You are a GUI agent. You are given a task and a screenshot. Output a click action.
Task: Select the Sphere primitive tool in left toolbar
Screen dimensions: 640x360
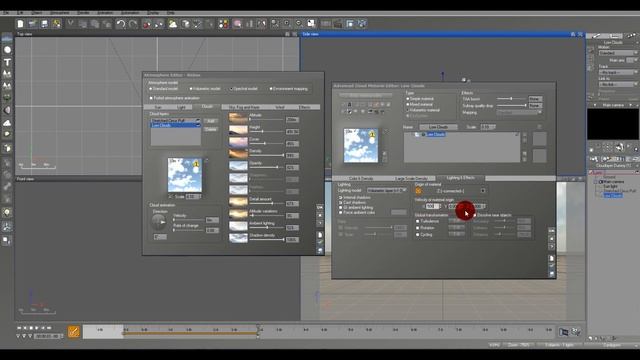7,50
